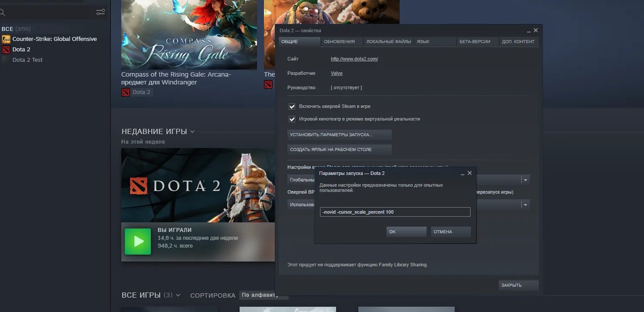Cancel launch options with ОТМЕНА

450,231
